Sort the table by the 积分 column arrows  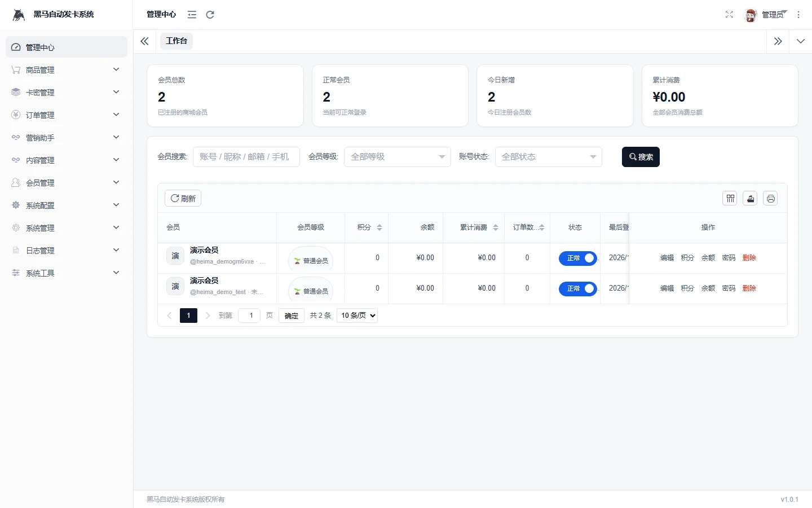(x=379, y=227)
